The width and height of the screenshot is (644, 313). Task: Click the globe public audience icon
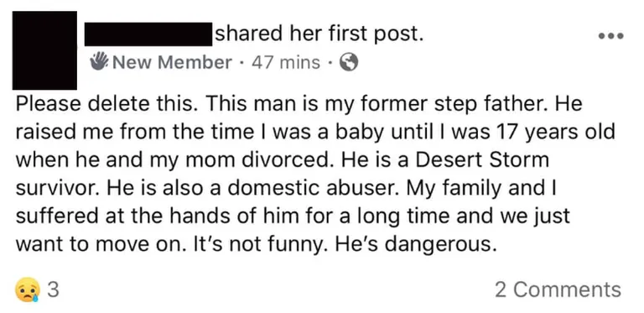348,63
